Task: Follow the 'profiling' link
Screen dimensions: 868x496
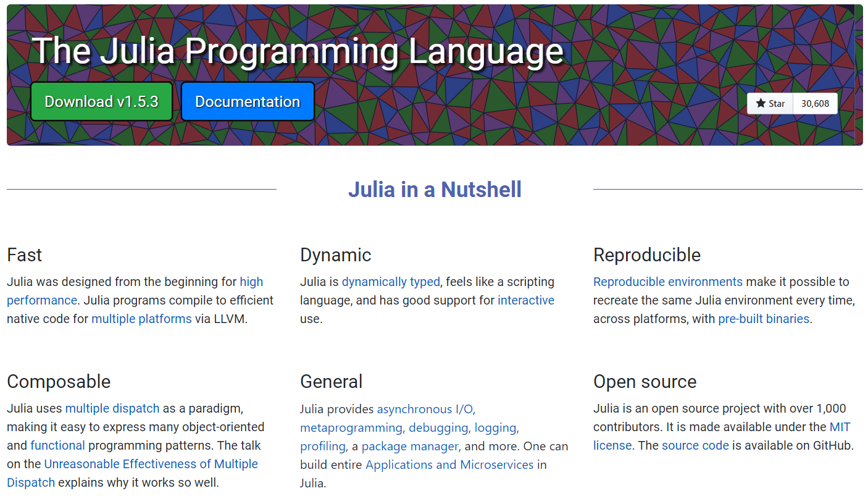Action: (323, 446)
